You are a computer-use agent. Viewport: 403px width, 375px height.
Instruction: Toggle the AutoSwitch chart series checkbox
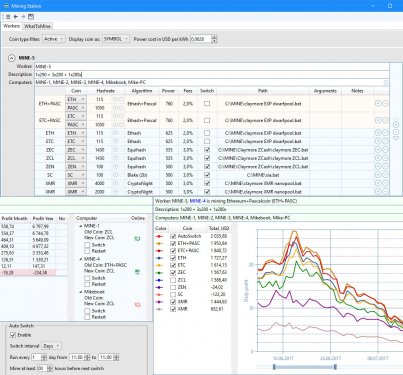point(173,236)
